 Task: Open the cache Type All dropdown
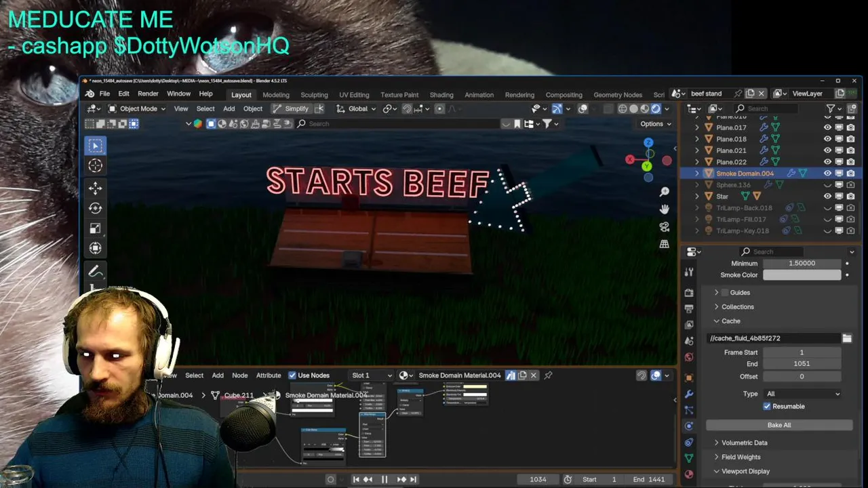pyautogui.click(x=802, y=394)
